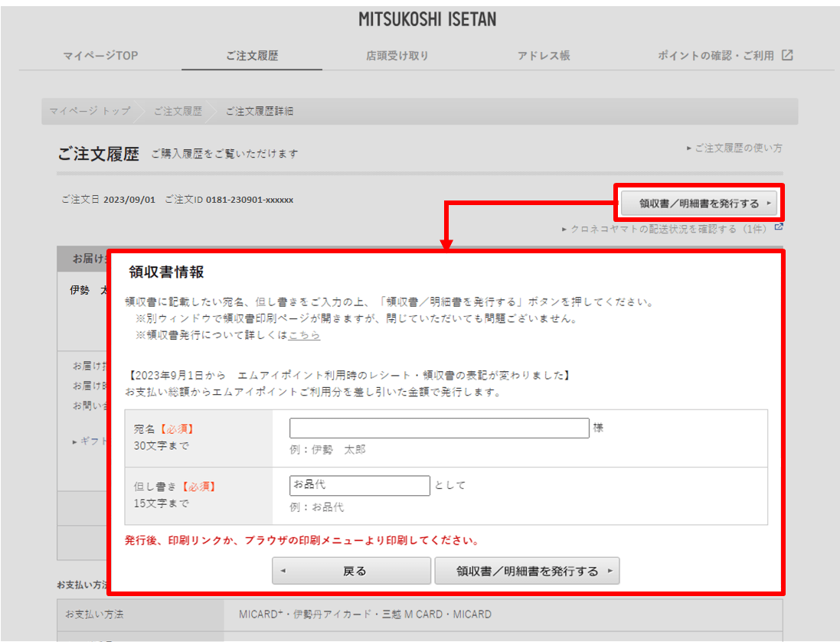Click the ご購入履歴をご覧いただけます subtitle

coord(224,154)
